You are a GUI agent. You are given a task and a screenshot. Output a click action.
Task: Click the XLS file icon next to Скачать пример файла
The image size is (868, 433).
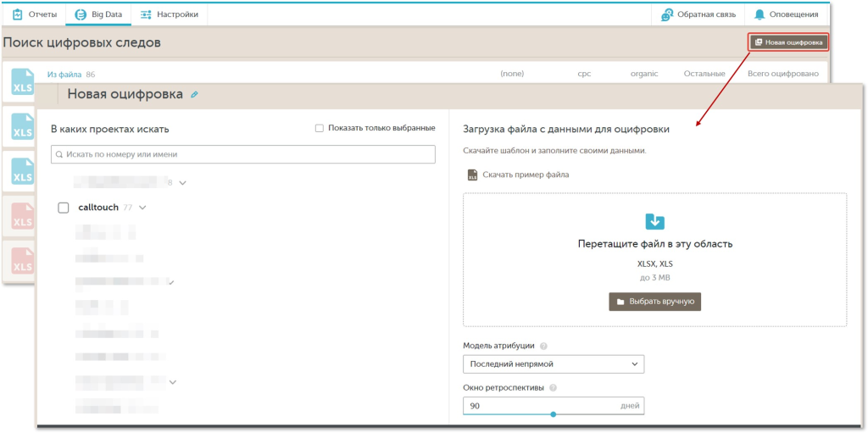click(x=472, y=175)
